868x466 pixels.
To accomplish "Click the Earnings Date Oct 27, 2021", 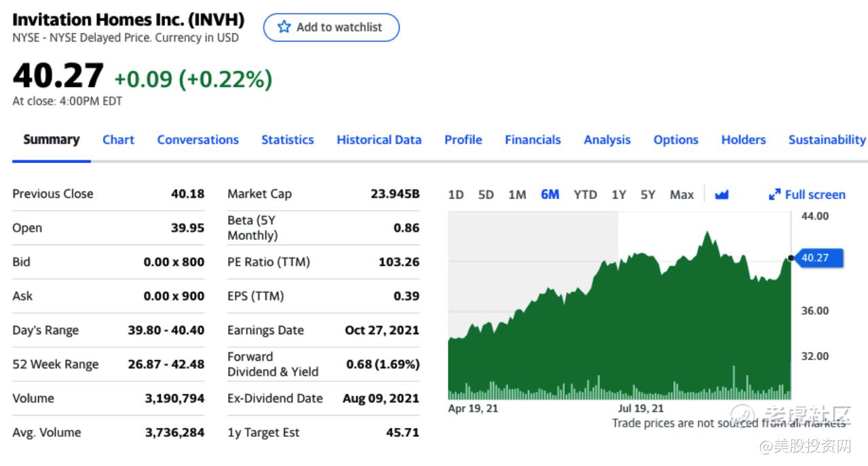I will coord(382,330).
